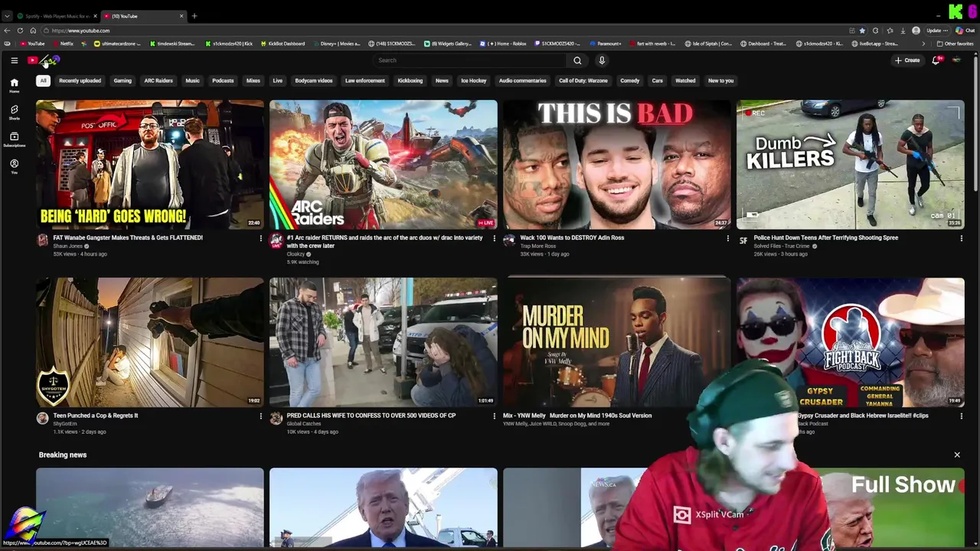Select the Music filter chip
This screenshot has width=980, height=551.
pyautogui.click(x=192, y=80)
